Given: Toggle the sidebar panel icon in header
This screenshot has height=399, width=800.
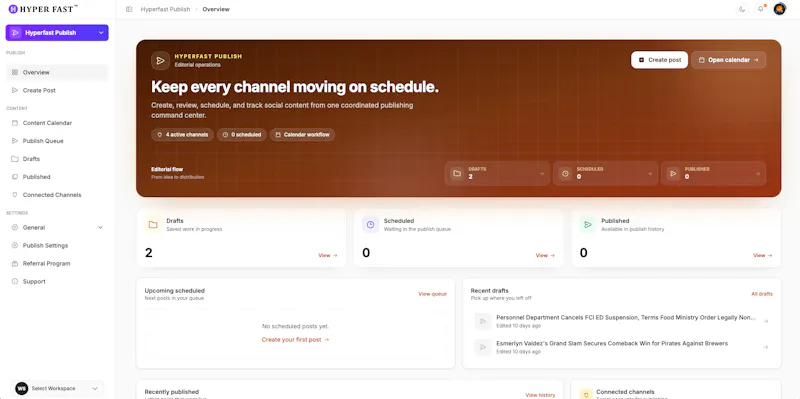Looking at the screenshot, I should click(x=129, y=9).
